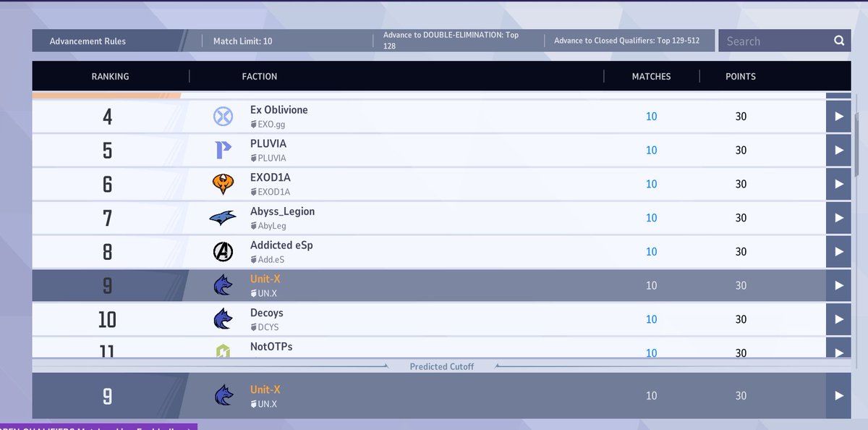Click Ex Oblivione points value 30
868x430 pixels.
(741, 117)
